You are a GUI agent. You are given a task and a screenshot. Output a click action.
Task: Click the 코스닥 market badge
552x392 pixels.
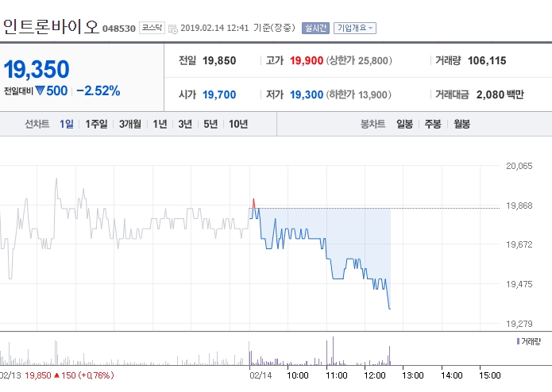coord(152,28)
